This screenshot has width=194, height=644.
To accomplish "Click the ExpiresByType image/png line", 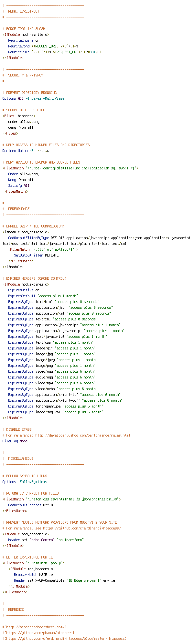I will click(52, 366).
